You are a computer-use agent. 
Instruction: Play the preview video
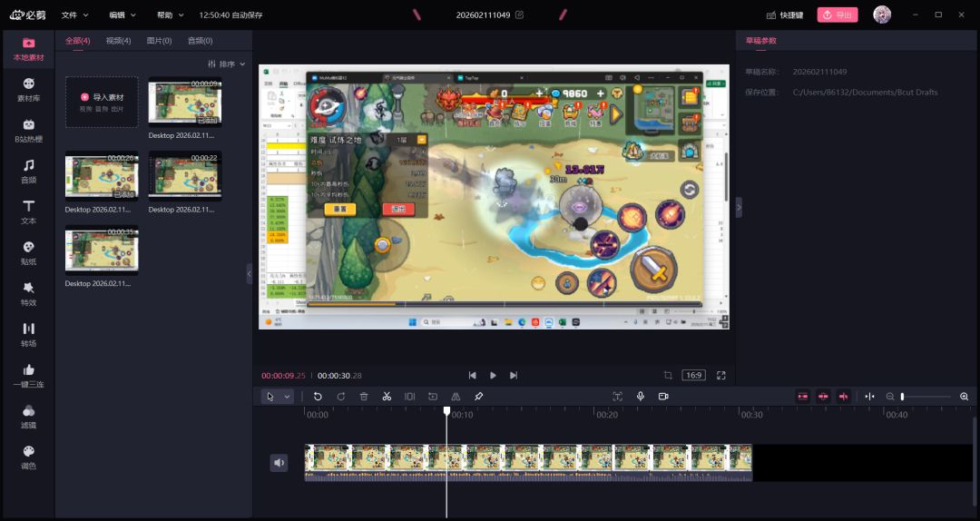pyautogui.click(x=493, y=375)
